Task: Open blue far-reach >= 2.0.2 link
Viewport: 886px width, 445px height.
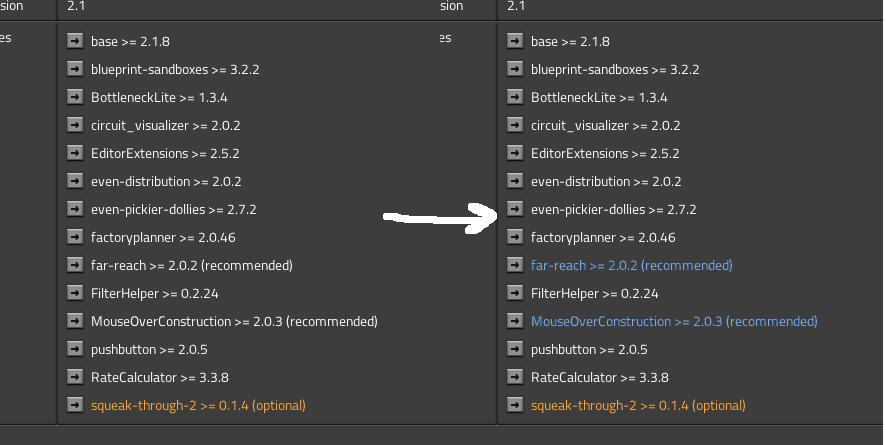Action: point(632,265)
